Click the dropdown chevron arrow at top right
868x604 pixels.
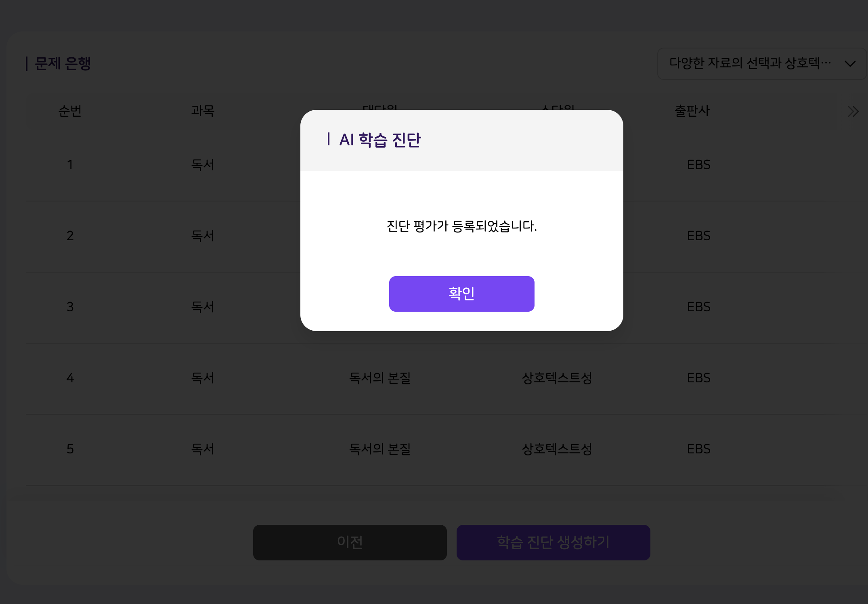click(850, 64)
